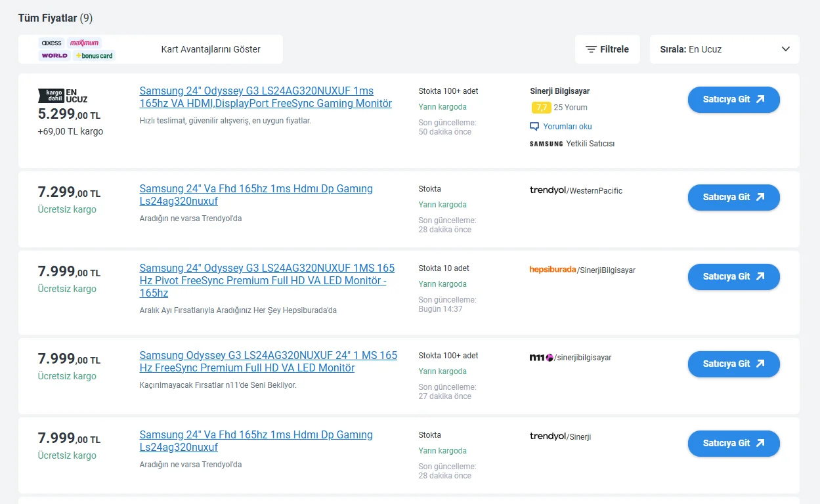Go to seller Sinerji Bilgisayar for 5.299 TL
The image size is (820, 504).
click(734, 100)
